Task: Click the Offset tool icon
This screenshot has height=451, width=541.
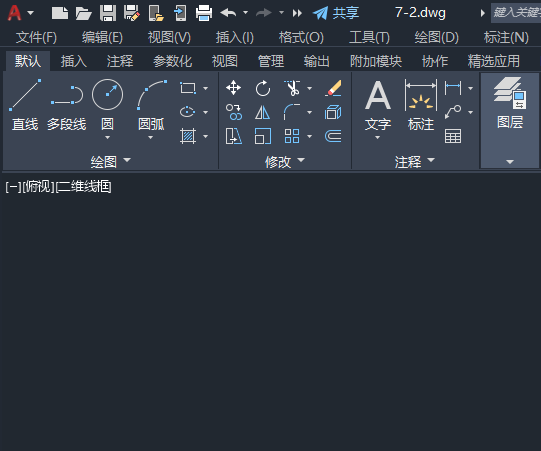Action: coord(333,136)
